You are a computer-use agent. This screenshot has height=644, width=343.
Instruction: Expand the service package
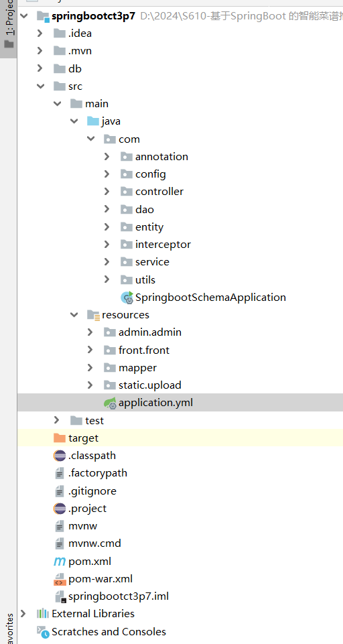click(107, 262)
